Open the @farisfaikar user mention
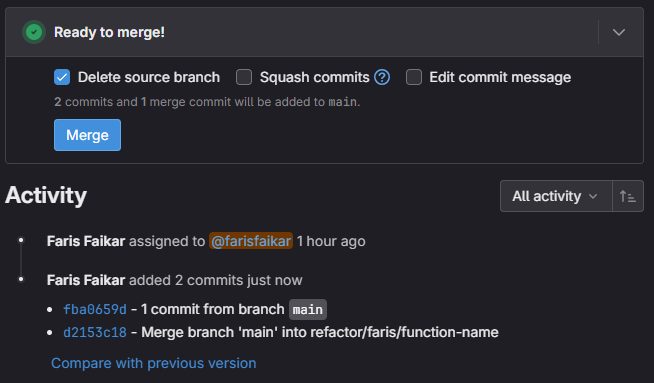Image resolution: width=654 pixels, height=383 pixels. [251, 241]
